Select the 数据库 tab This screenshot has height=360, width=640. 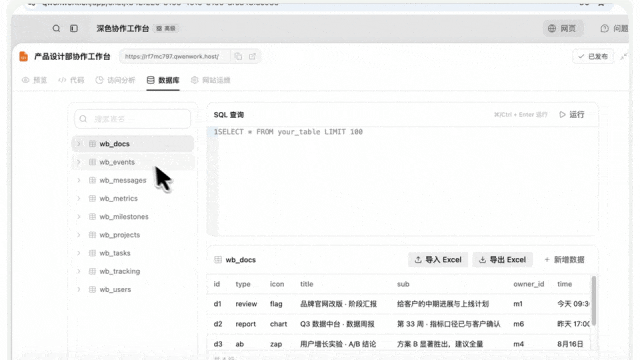(163, 80)
